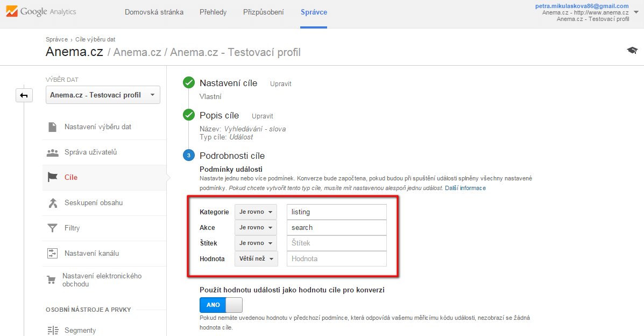Open Nastavení kanálu in sidebar

pos(91,253)
